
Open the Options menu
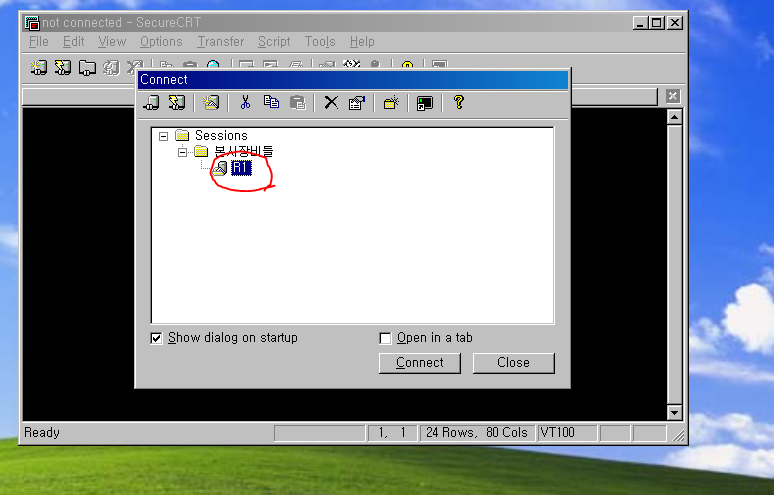pos(161,41)
